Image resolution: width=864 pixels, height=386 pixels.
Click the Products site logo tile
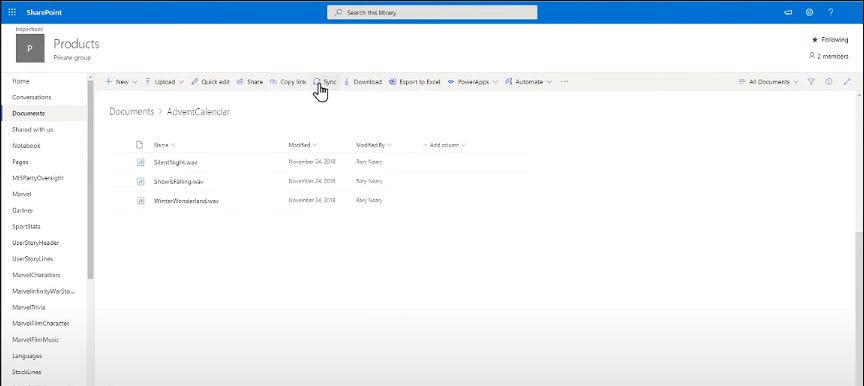pyautogui.click(x=30, y=48)
